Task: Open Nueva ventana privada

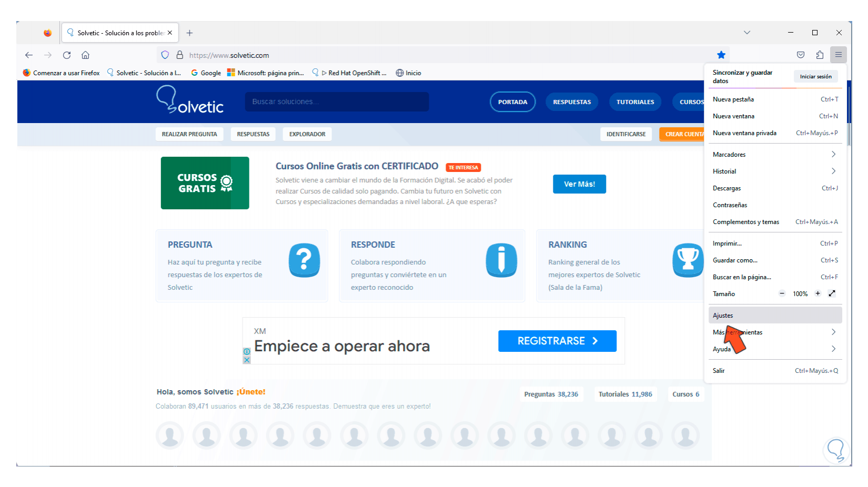Action: (775, 133)
